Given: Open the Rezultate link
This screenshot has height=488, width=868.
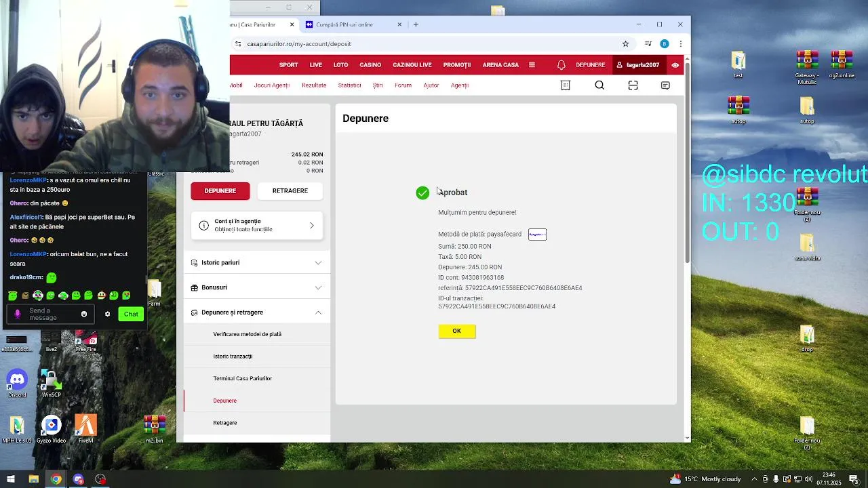Looking at the screenshot, I should coord(314,85).
